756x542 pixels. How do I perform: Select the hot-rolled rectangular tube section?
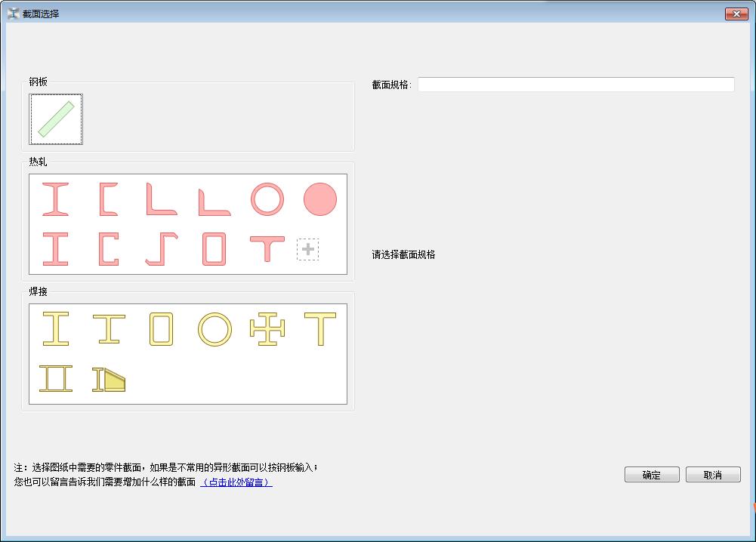[214, 249]
